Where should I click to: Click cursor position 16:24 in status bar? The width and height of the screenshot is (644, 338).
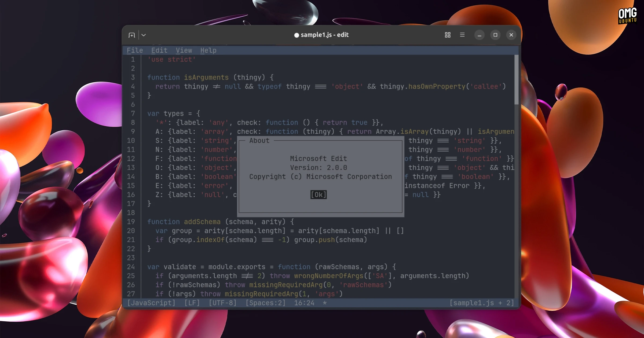tap(304, 303)
